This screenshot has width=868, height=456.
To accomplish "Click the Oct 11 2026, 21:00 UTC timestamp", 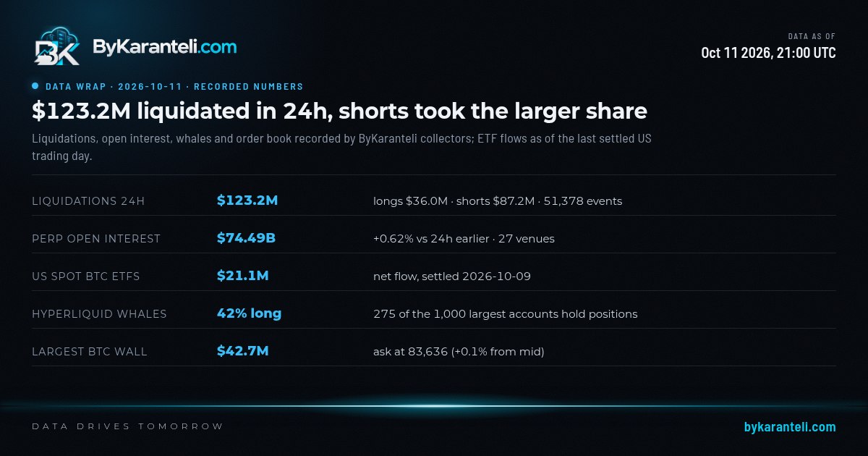I will coord(768,53).
